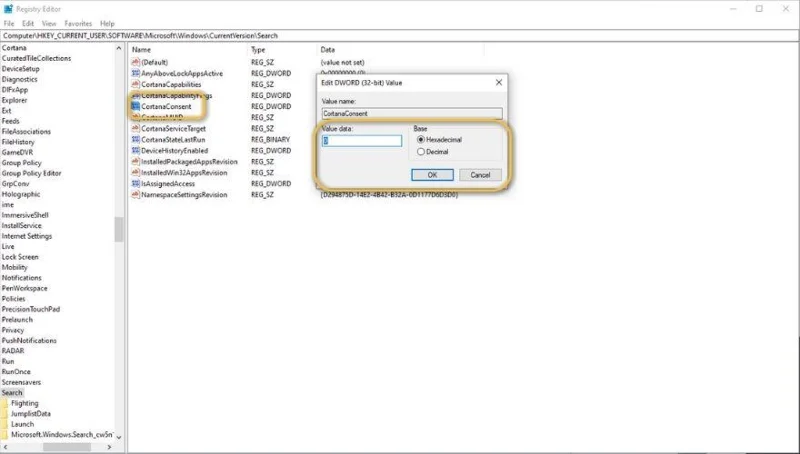Click the NamespaceSettingsRevision string icon

pos(135,194)
